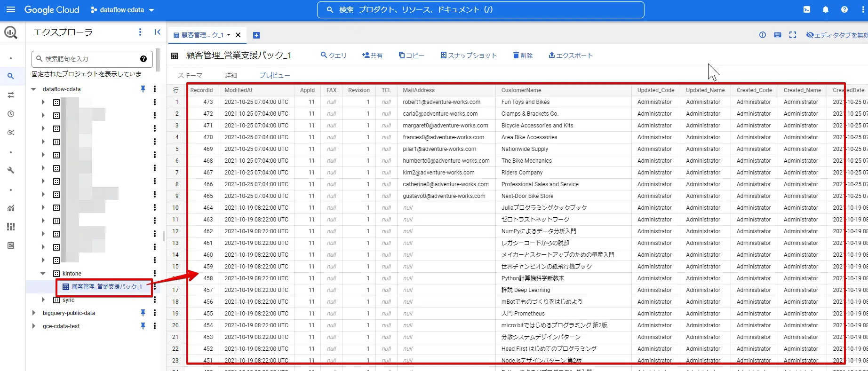Viewport: 868px width, 371px height.
Task: Open the notifications bell
Action: click(826, 10)
